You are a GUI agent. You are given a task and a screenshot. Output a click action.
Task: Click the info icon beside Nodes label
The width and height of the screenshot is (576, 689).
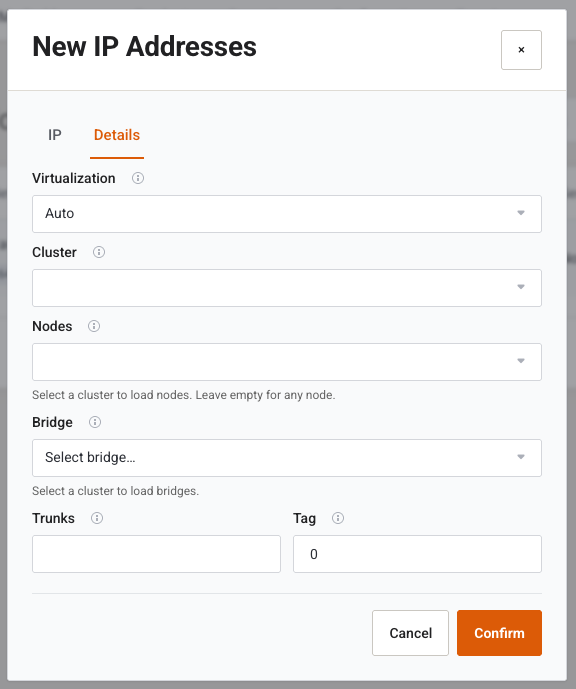coord(94,326)
